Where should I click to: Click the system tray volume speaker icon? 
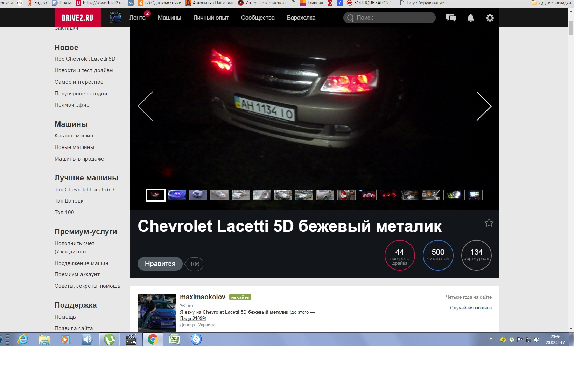tap(537, 340)
